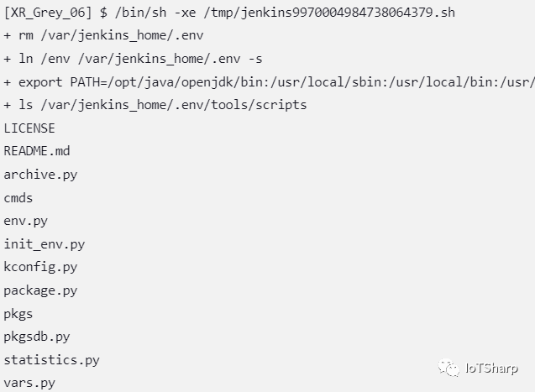Select the statistics.py line
Image resolution: width=535 pixels, height=392 pixels.
click(51, 360)
